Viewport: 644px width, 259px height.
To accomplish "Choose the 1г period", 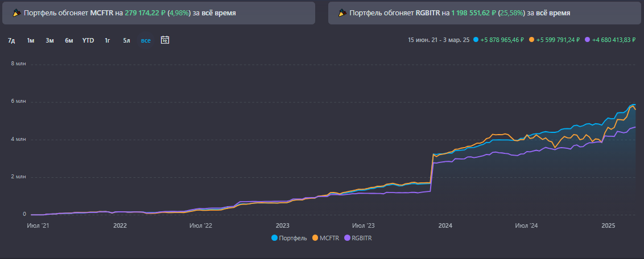I will click(x=107, y=40).
